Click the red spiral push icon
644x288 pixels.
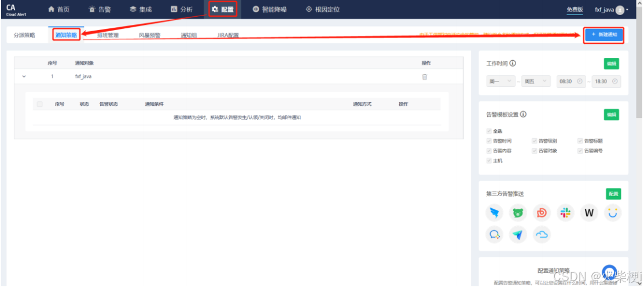(x=542, y=212)
